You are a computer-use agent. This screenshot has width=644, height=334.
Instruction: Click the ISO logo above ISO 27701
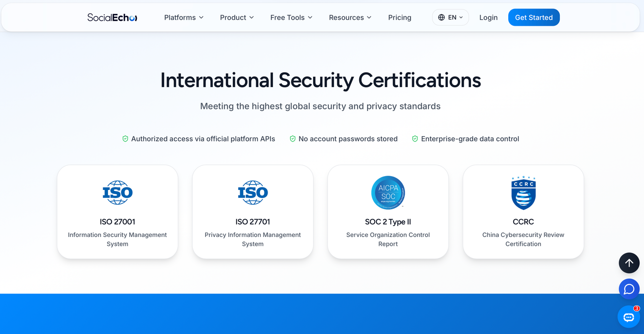click(253, 192)
